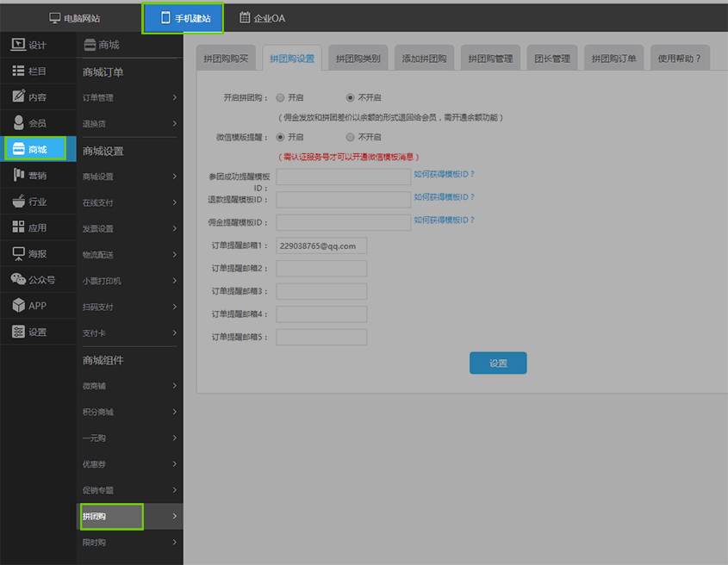Open the 优惠券 menu item
Image resolution: width=728 pixels, height=565 pixels.
coord(129,463)
